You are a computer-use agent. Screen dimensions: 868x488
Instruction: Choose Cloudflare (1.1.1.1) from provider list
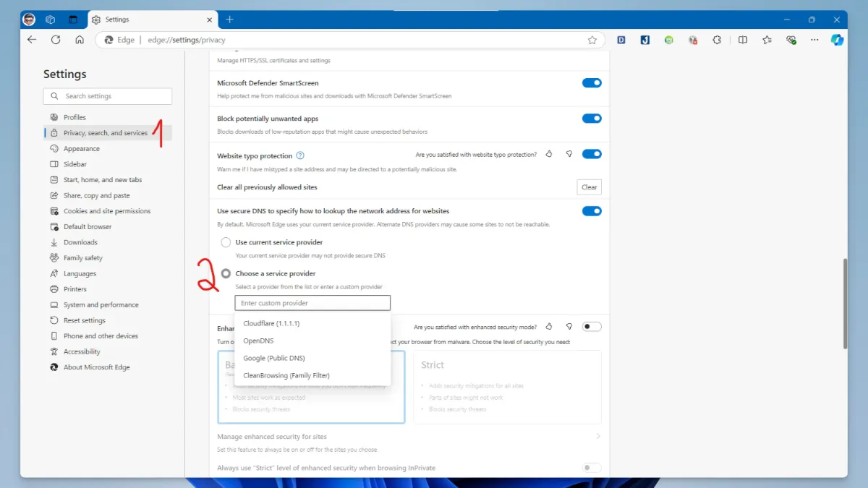(x=271, y=323)
